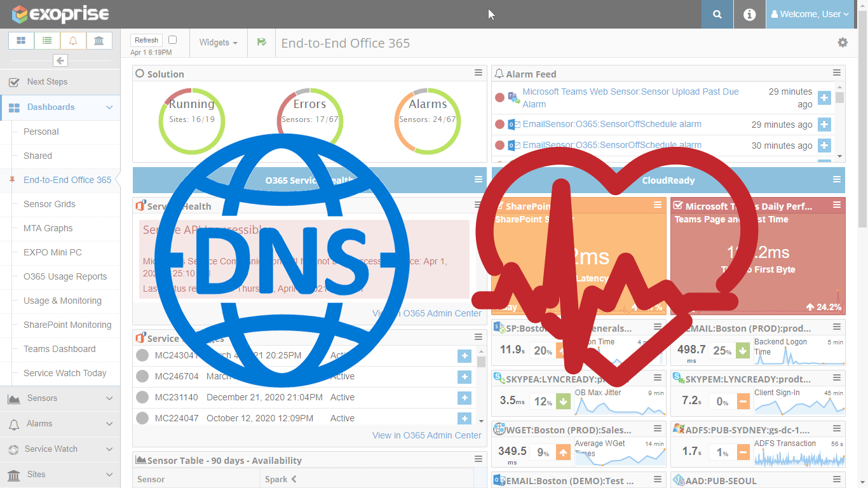Open the WGET:Boston (PROD) widget menu
Image resolution: width=868 pixels, height=488 pixels.
[658, 430]
